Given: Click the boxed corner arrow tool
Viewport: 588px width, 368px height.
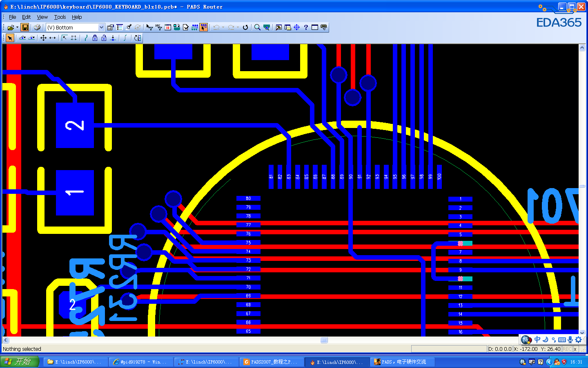Looking at the screenshot, I should pos(65,38).
